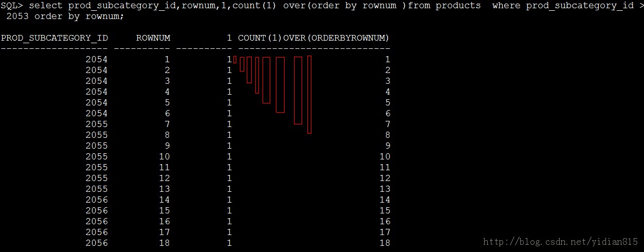Click the ROWNUM column value 8
The height and width of the screenshot is (252, 644).
point(168,135)
